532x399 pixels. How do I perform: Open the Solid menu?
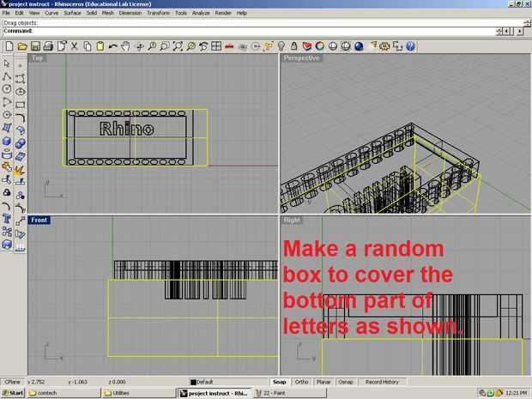(92, 13)
